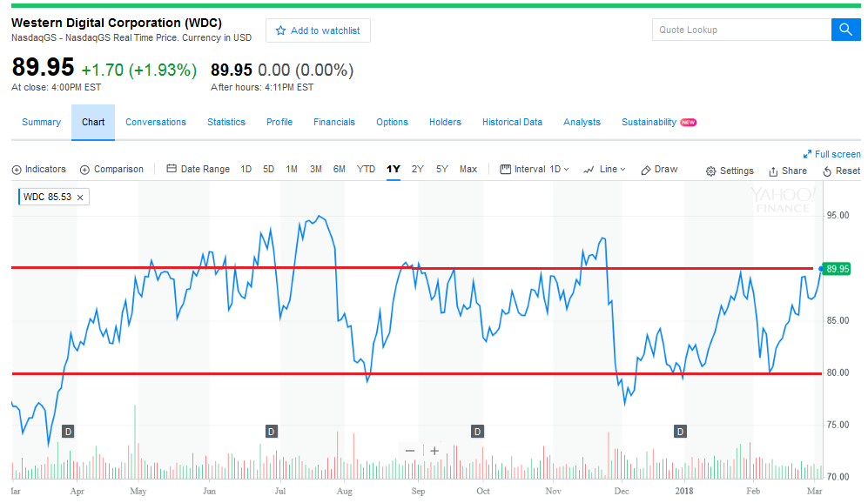Select the 1Y range
Viewport: 868px width, 503px height.
(393, 170)
